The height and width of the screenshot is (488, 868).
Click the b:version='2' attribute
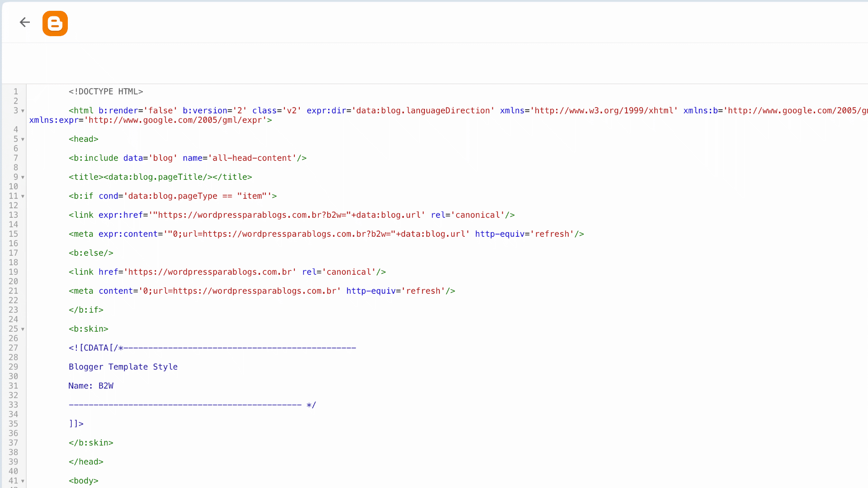[215, 111]
